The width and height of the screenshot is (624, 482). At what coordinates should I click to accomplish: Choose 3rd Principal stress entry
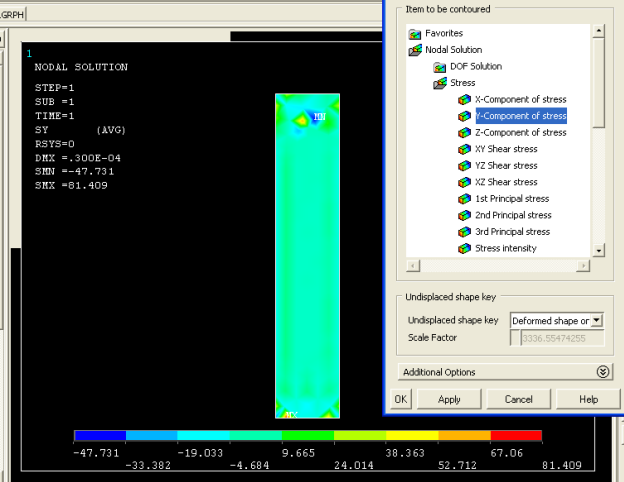point(512,232)
